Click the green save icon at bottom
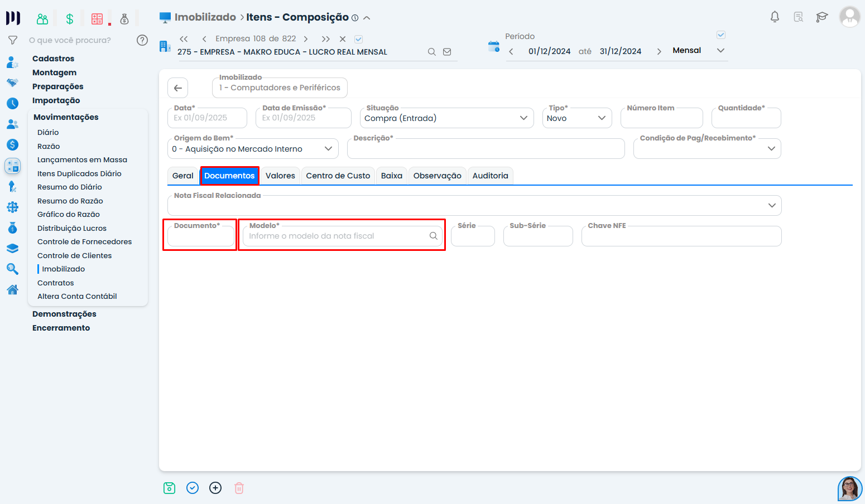This screenshot has height=504, width=865. [169, 488]
